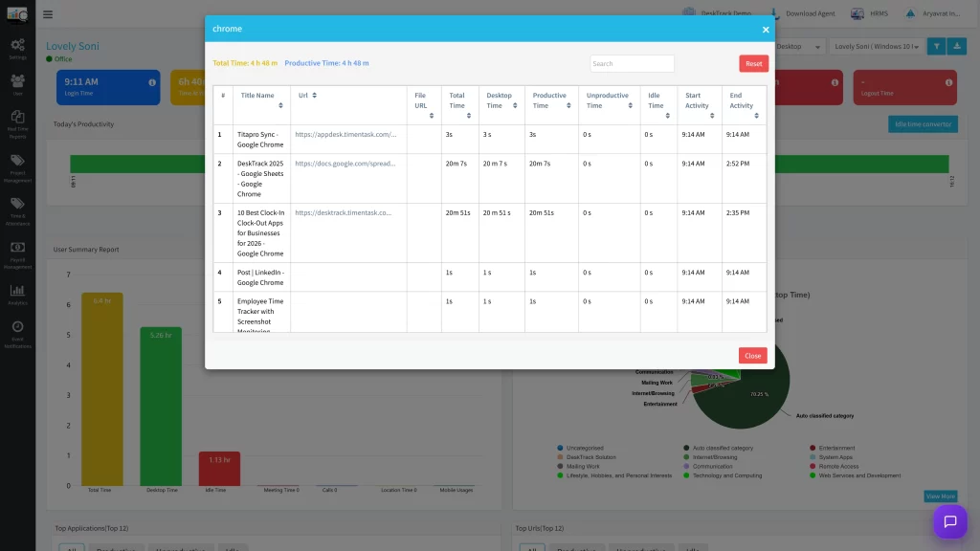
Task: Open the docs.google.com spreadsheet URL
Action: [x=345, y=163]
